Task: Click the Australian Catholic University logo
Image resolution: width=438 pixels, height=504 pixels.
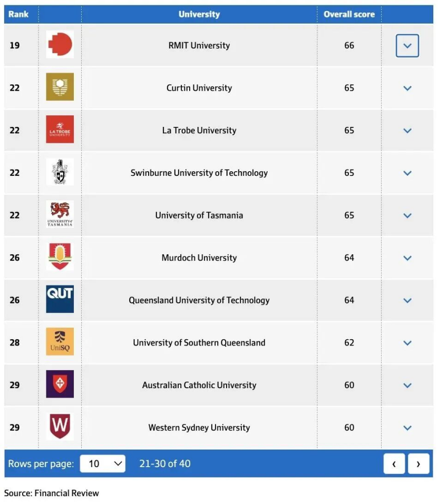Action: (x=60, y=384)
